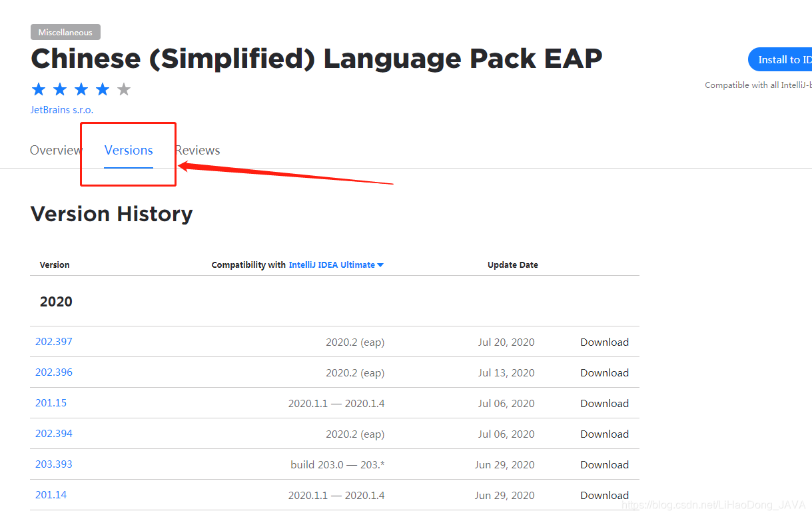Open version 203.393 link
The height and width of the screenshot is (517, 812).
[54, 464]
